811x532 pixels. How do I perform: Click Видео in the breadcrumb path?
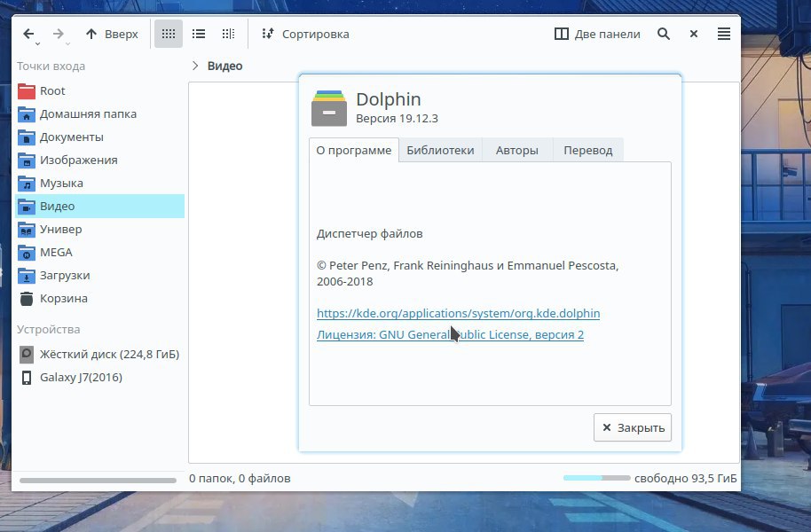tap(225, 66)
